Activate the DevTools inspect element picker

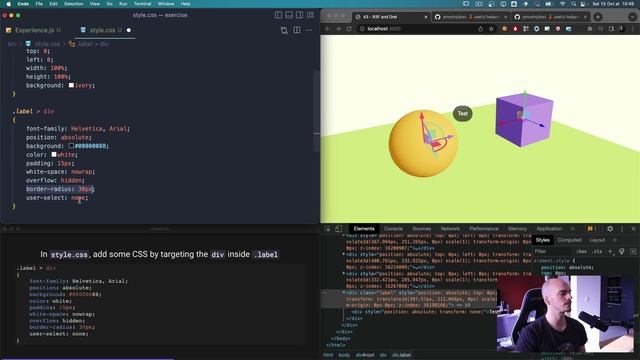tap(327, 229)
